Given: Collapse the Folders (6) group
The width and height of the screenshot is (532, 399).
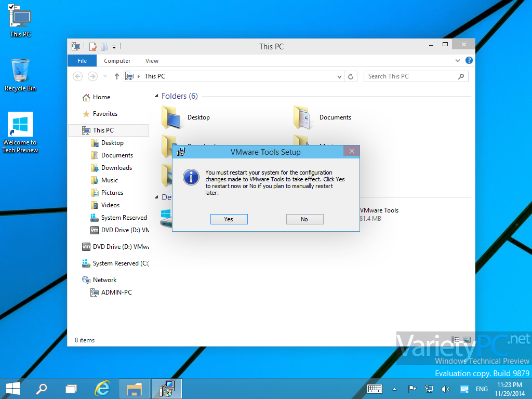Looking at the screenshot, I should tap(156, 96).
